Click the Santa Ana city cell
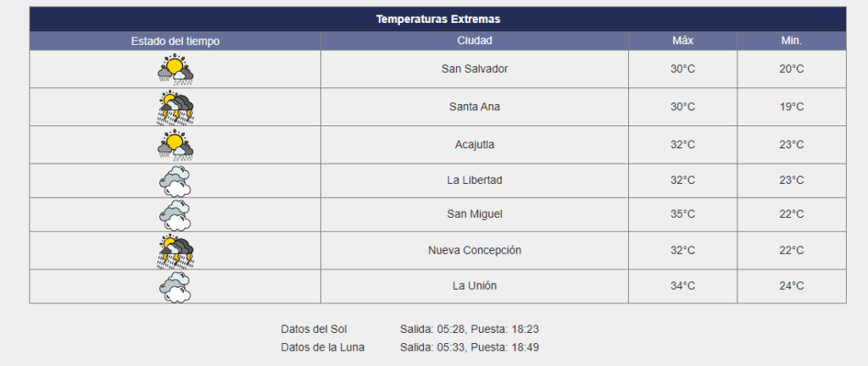 tap(475, 107)
